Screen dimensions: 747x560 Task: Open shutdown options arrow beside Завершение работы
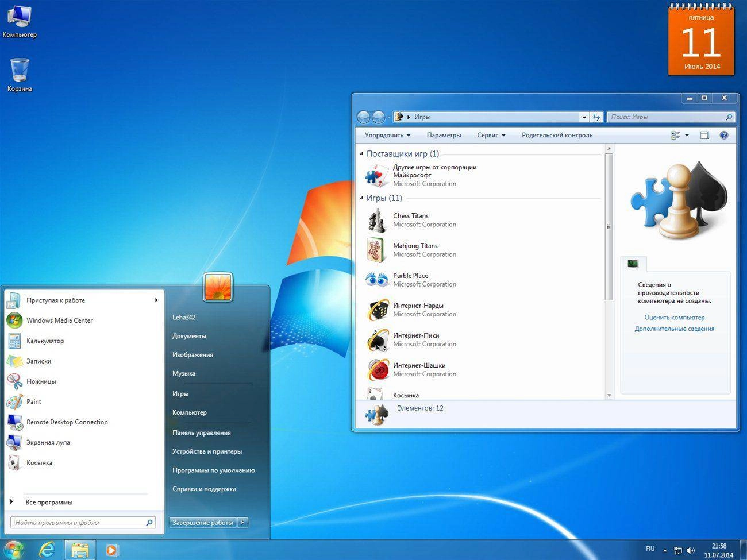242,522
